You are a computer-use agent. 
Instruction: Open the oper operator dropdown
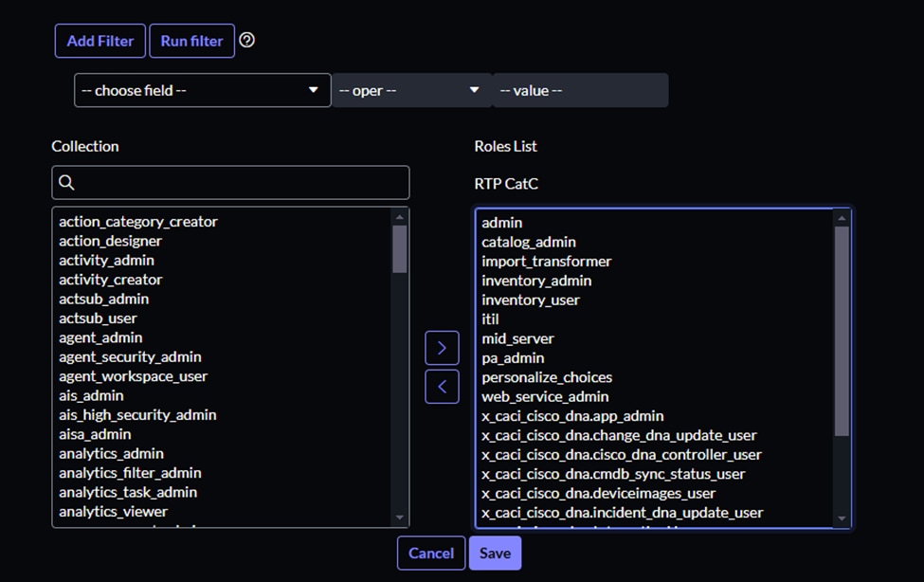pos(411,90)
